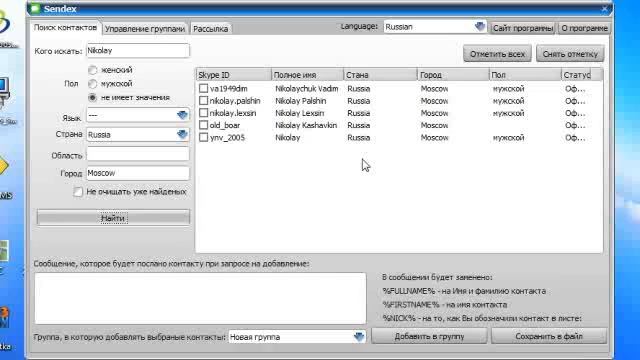This screenshot has height=360, width=640.
Task: Click the Sendex app icon in title bar
Action: (36, 9)
